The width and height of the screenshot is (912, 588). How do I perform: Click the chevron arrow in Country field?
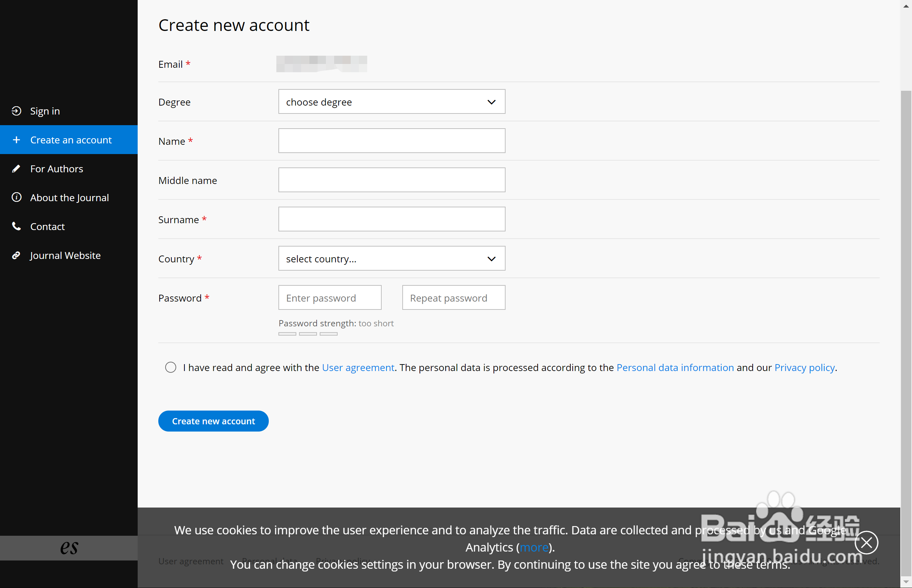(491, 259)
